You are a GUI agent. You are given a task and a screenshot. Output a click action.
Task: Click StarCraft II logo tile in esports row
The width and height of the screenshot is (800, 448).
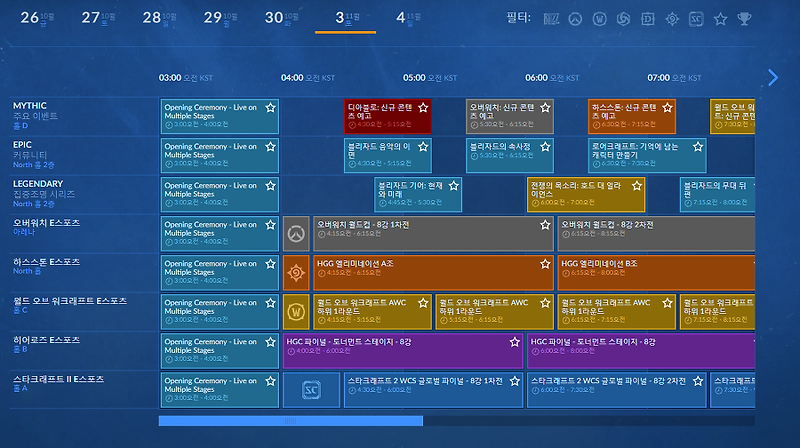coord(311,390)
